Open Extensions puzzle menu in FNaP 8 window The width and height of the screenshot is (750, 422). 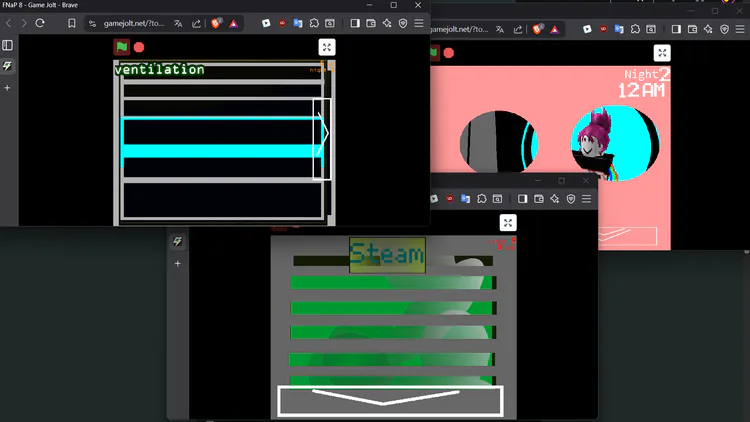314,23
